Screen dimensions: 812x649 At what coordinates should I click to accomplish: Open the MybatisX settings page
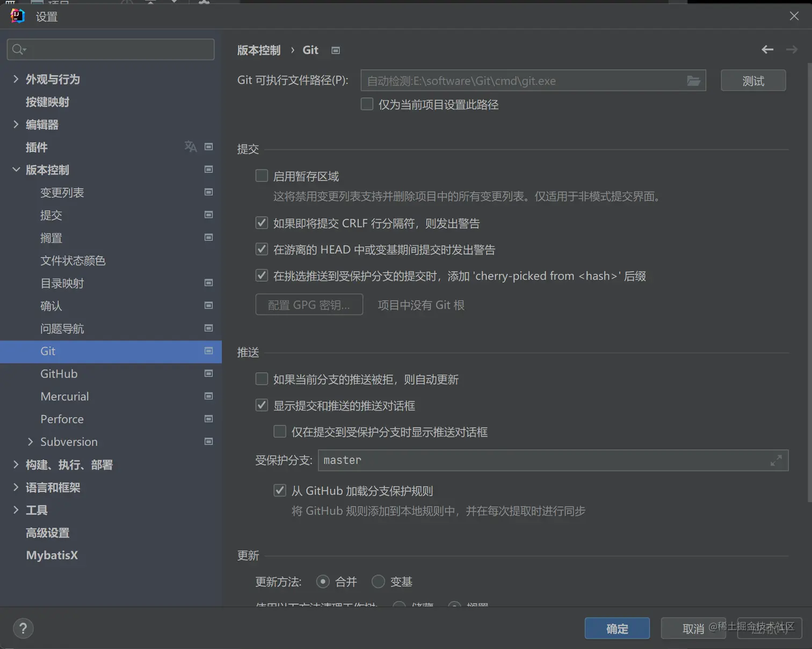pyautogui.click(x=52, y=555)
